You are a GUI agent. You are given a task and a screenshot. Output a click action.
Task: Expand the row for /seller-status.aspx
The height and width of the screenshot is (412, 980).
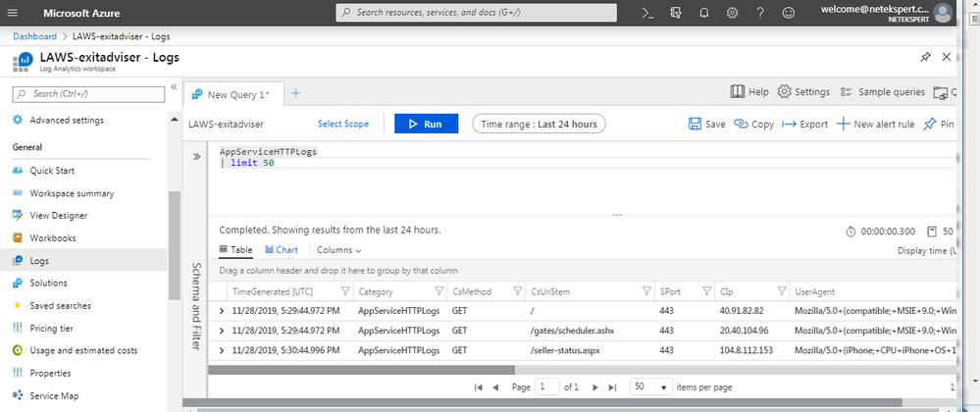[222, 350]
